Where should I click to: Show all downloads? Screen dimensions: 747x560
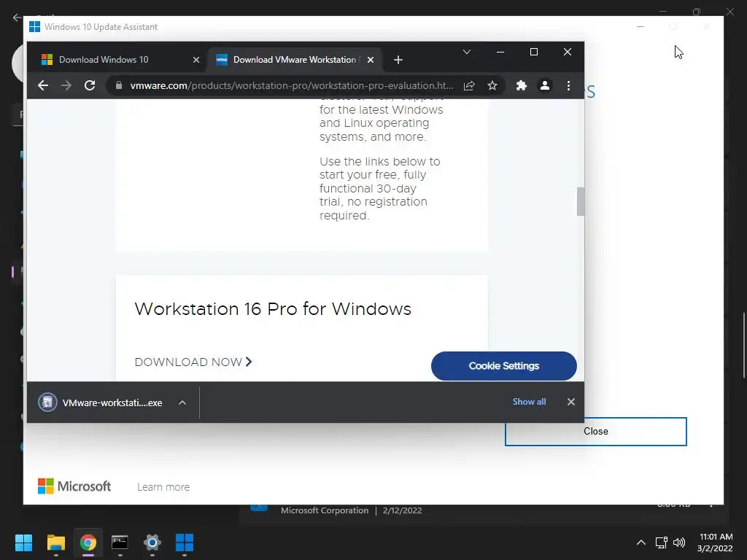pyautogui.click(x=529, y=402)
